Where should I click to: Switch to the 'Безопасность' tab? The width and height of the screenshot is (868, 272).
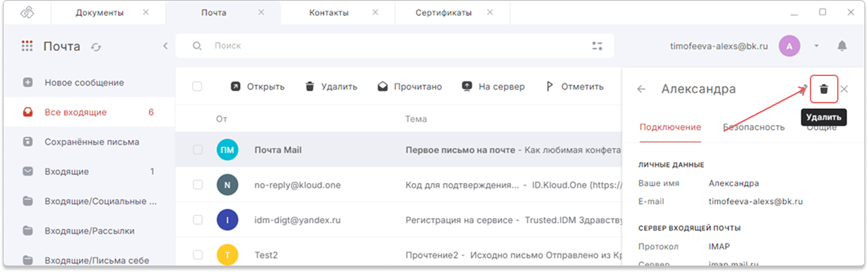pyautogui.click(x=754, y=127)
